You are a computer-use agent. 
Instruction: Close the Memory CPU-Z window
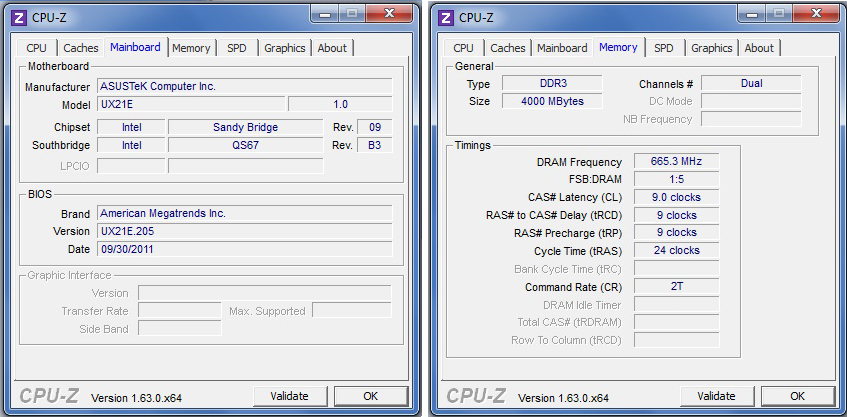[816, 14]
